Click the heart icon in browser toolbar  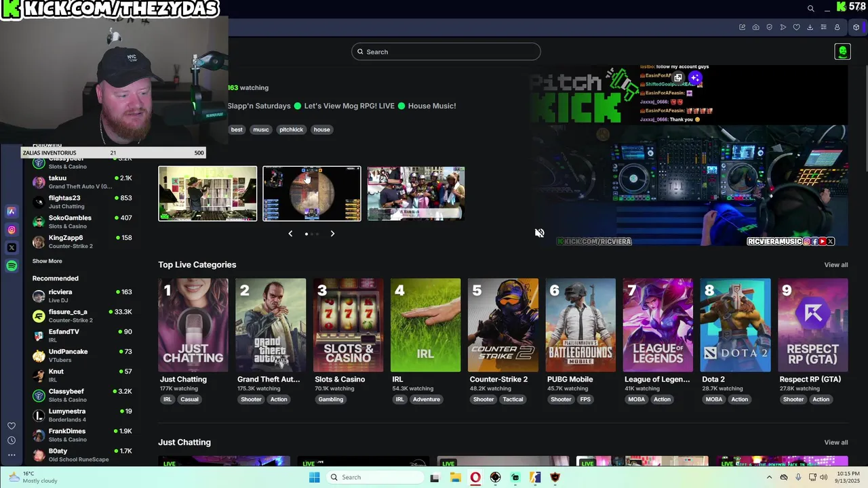pyautogui.click(x=796, y=27)
